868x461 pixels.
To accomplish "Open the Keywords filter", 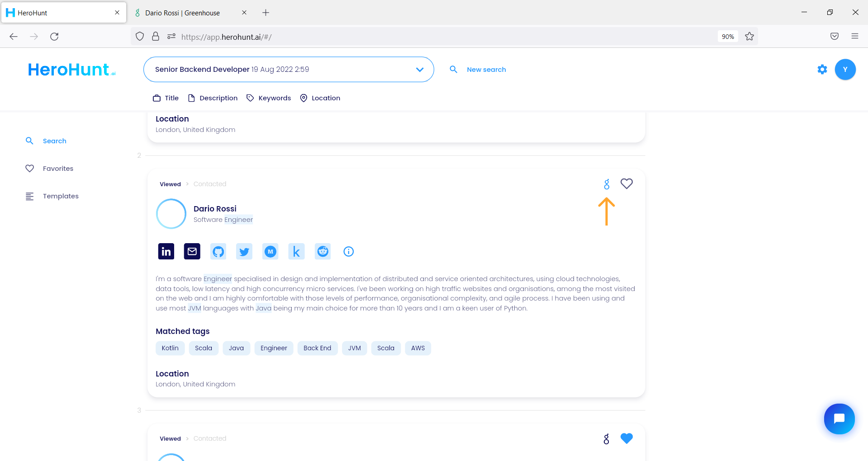I will [269, 98].
